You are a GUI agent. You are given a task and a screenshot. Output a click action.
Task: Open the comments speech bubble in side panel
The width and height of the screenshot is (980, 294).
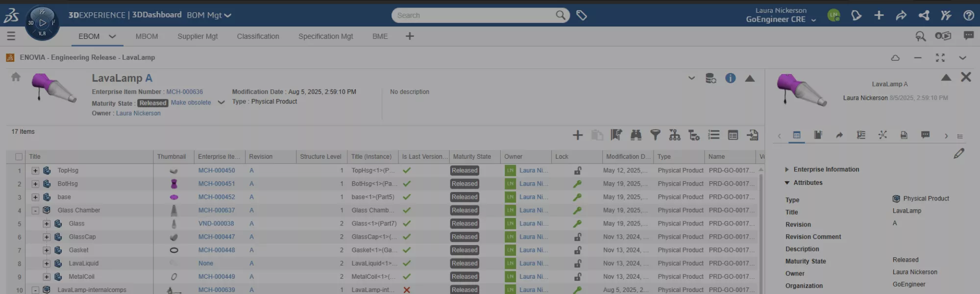point(925,135)
